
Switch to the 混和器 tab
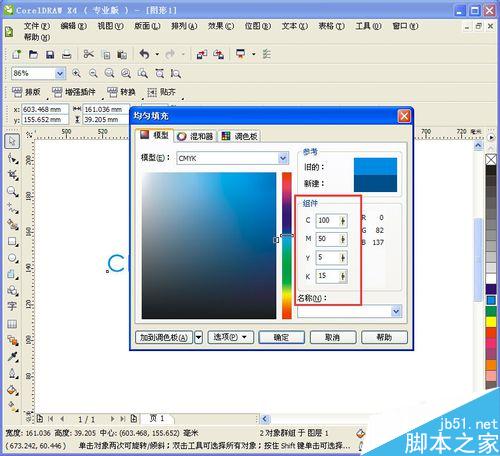pyautogui.click(x=195, y=136)
